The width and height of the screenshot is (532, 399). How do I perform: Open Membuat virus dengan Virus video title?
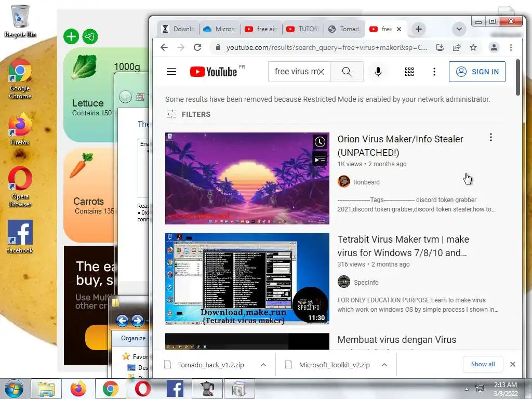396,340
